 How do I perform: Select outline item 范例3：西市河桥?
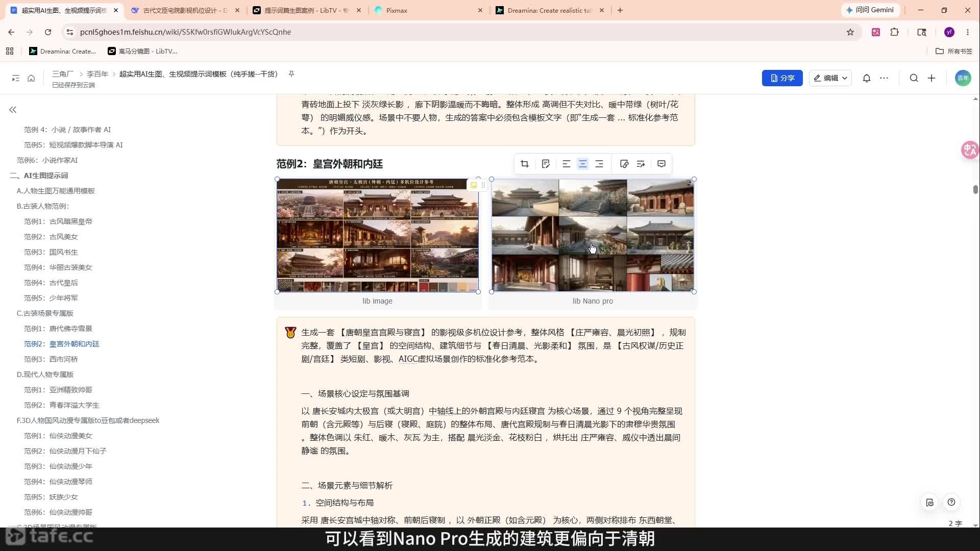(x=51, y=359)
